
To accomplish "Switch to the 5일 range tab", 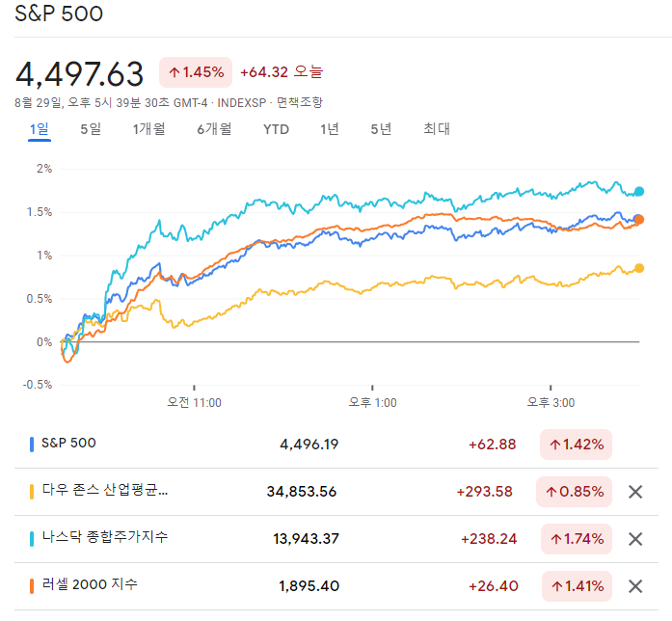I will pos(91,129).
